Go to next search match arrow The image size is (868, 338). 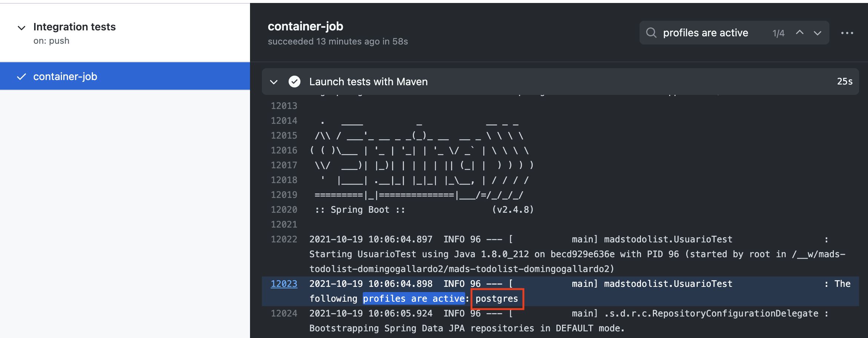tap(817, 33)
